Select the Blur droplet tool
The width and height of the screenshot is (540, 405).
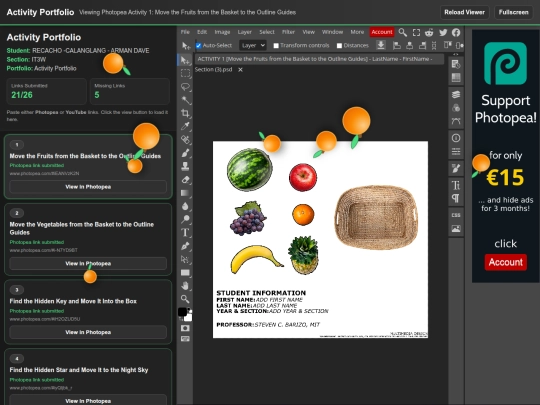coord(185,206)
